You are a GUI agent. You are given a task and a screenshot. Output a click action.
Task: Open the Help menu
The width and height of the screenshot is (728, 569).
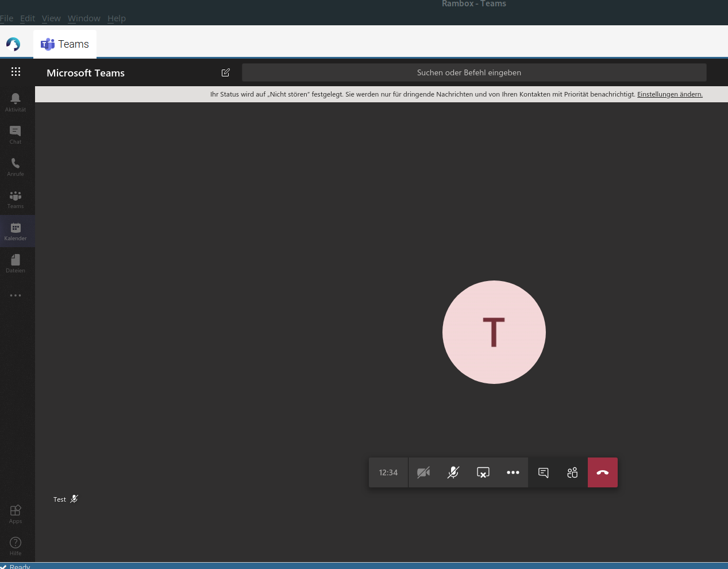(117, 18)
